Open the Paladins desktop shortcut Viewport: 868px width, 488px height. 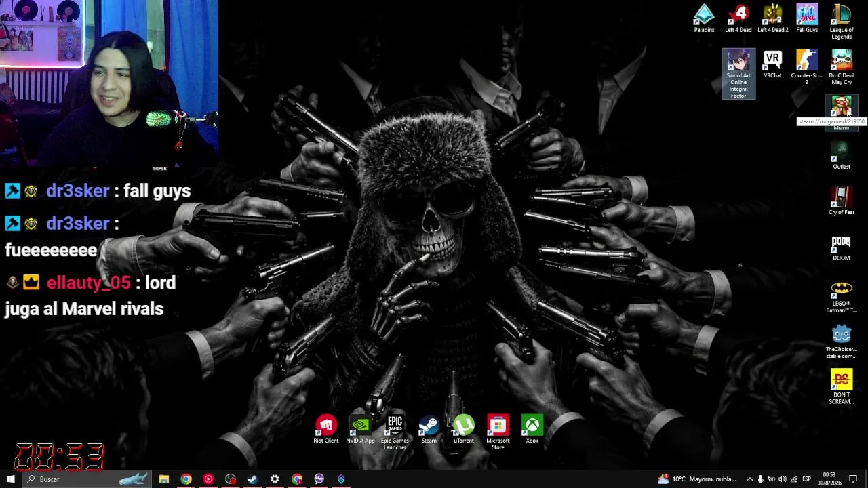pos(704,19)
